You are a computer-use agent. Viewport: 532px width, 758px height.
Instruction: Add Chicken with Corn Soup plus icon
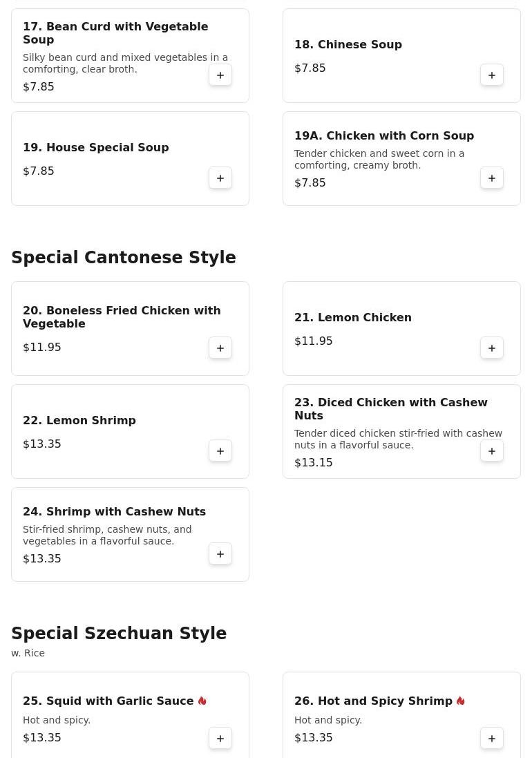[x=492, y=178]
